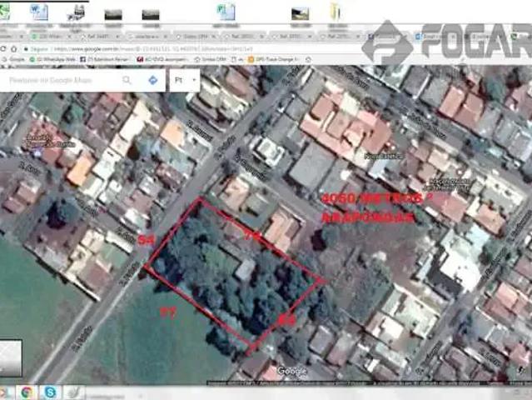
Task: Open the Word document icon on desktop
Action: point(38,12)
